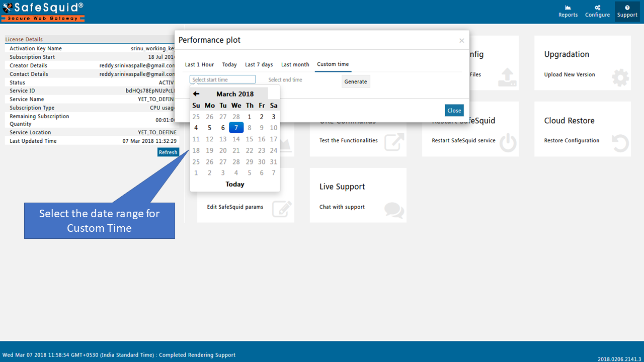Click the Subscription Type label
Viewport: 644px width, 362px height.
point(32,108)
